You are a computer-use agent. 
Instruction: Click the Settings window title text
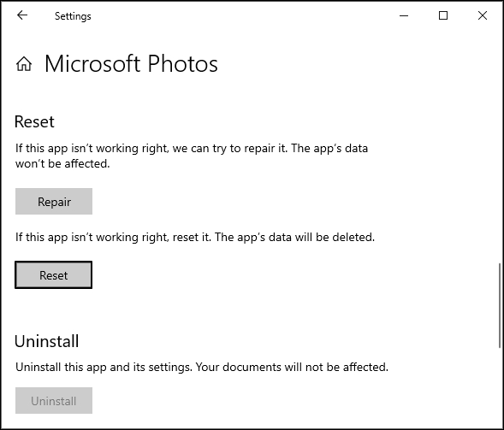(73, 16)
